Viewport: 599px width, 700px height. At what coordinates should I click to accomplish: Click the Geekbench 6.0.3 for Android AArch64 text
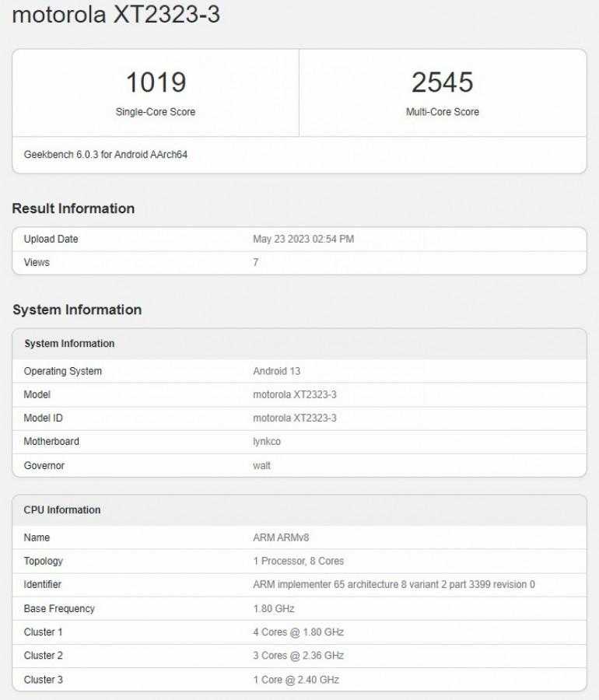point(106,155)
